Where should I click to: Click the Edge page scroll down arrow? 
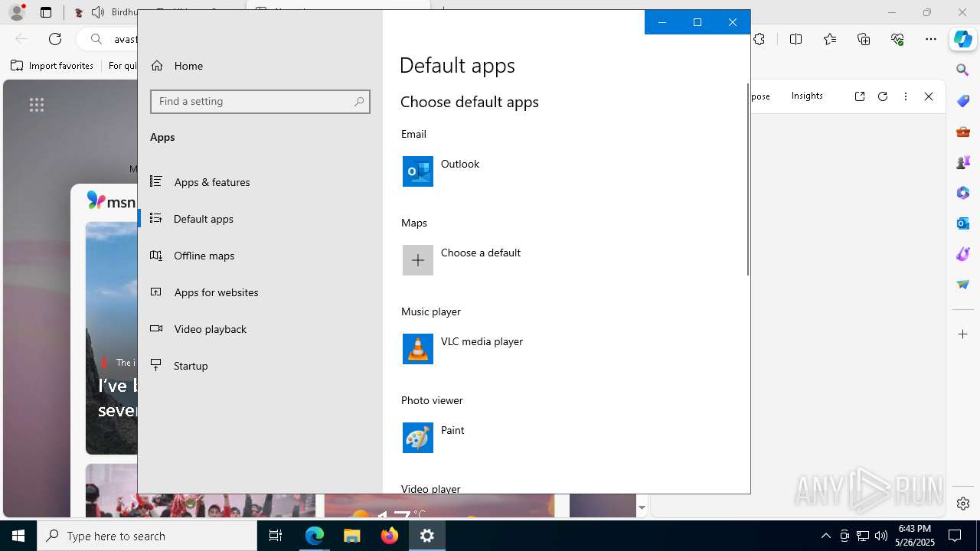tap(642, 507)
